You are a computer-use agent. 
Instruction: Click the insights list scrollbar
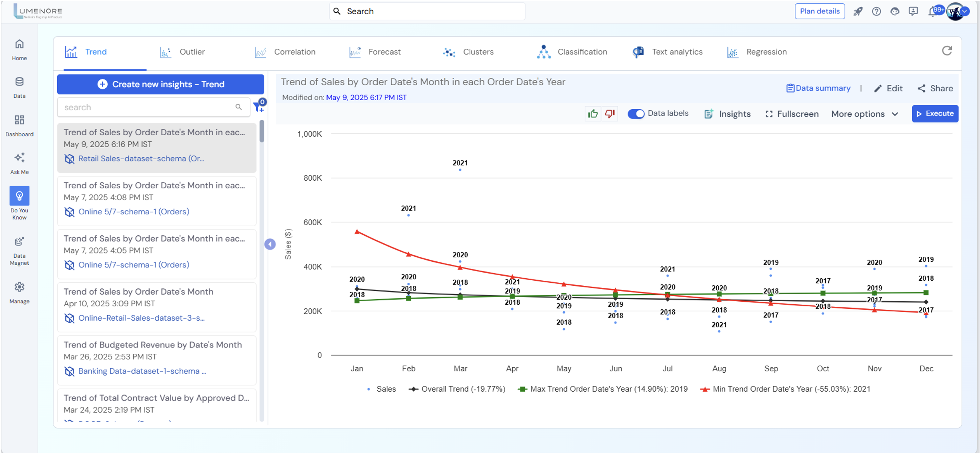(x=262, y=132)
